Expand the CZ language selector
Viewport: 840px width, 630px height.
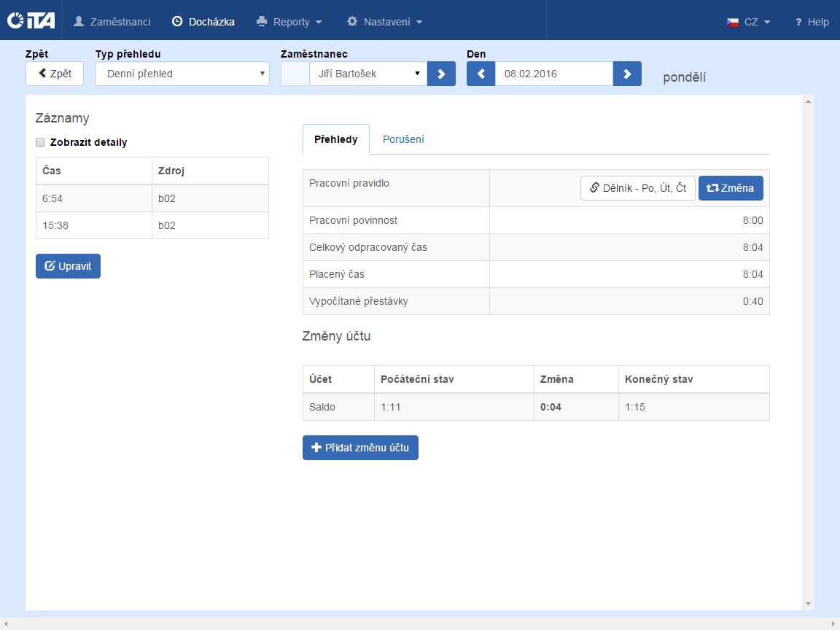click(x=749, y=22)
